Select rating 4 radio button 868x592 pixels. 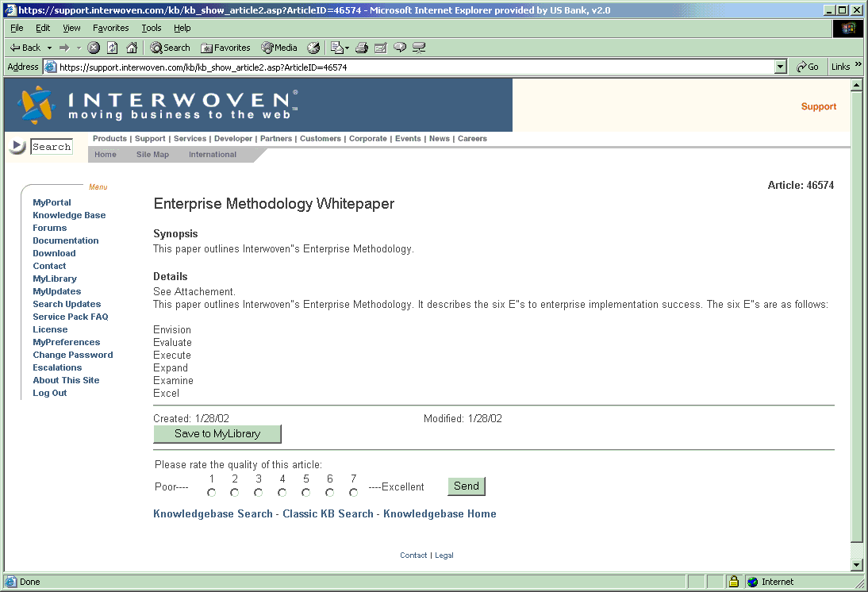(x=282, y=493)
